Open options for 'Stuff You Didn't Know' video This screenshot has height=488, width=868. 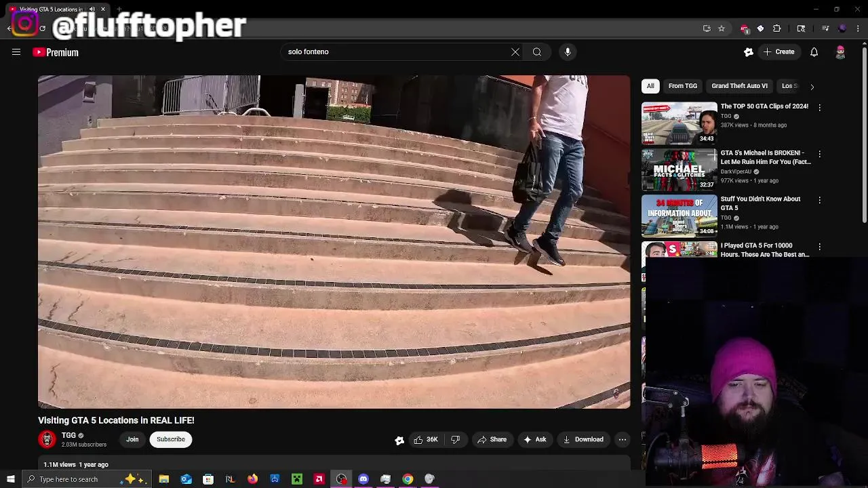(819, 200)
